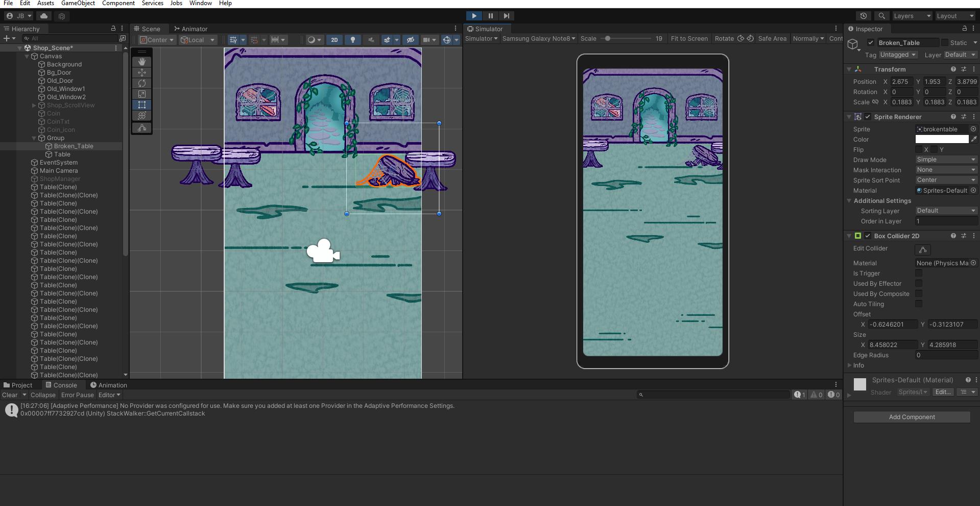Open Sprite Renderer preset settings icon
The height and width of the screenshot is (506, 980).
point(964,117)
